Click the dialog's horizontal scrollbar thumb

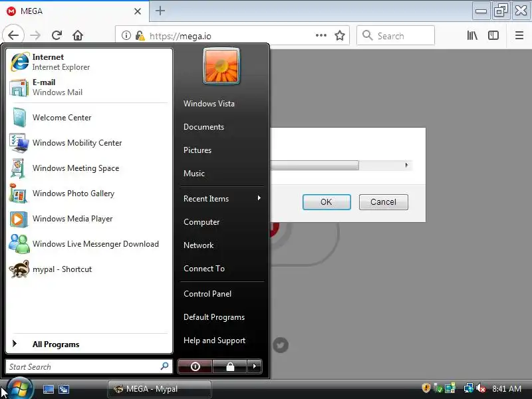pyautogui.click(x=315, y=165)
